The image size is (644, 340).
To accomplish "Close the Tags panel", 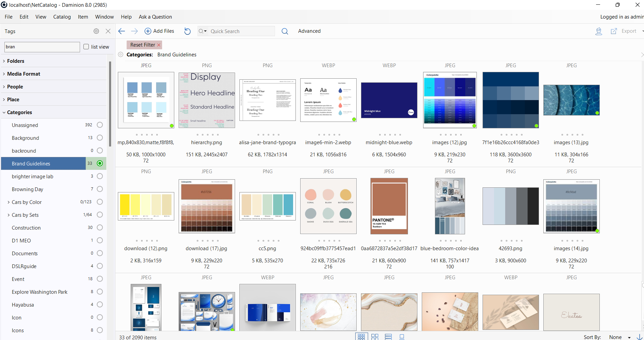I will click(x=108, y=31).
